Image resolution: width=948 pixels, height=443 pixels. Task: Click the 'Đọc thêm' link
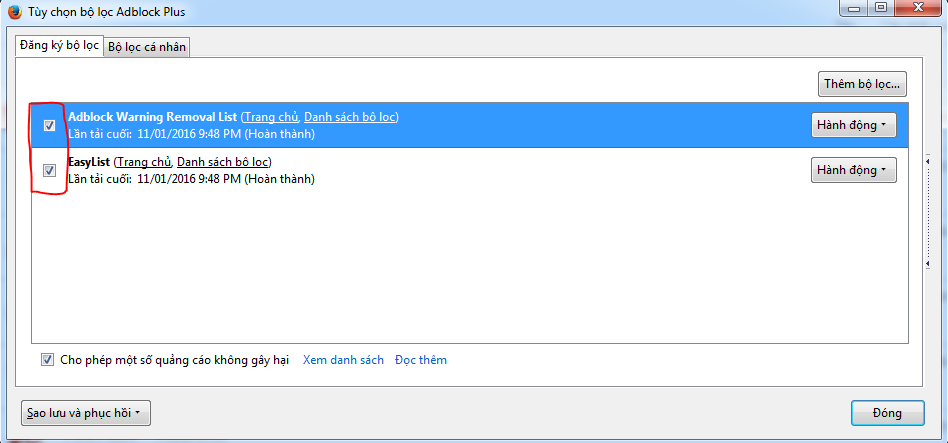(x=421, y=360)
